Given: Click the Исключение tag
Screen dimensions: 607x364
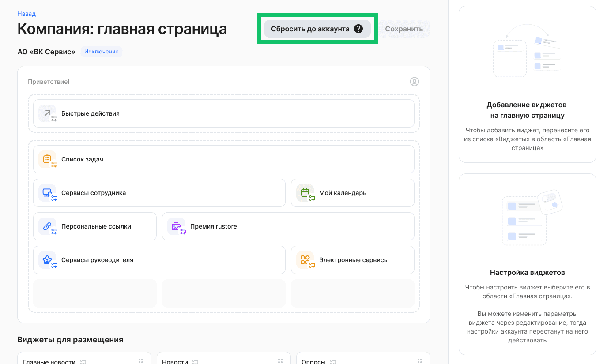Looking at the screenshot, I should tap(101, 52).
